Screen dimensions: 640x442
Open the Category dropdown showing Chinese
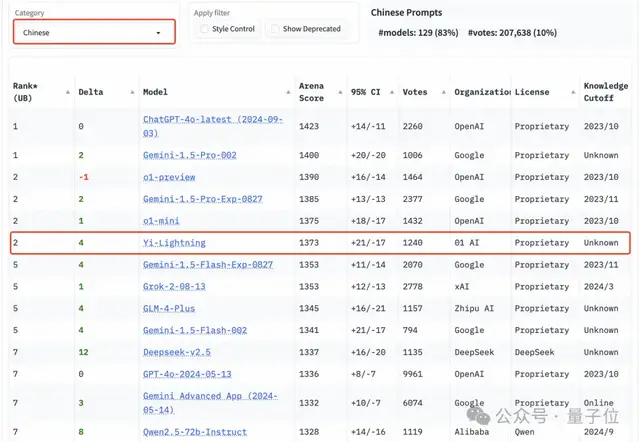tap(90, 32)
